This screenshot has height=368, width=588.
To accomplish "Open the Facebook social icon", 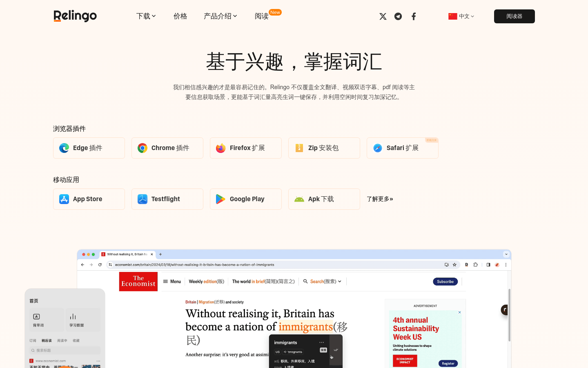I will coord(414,16).
